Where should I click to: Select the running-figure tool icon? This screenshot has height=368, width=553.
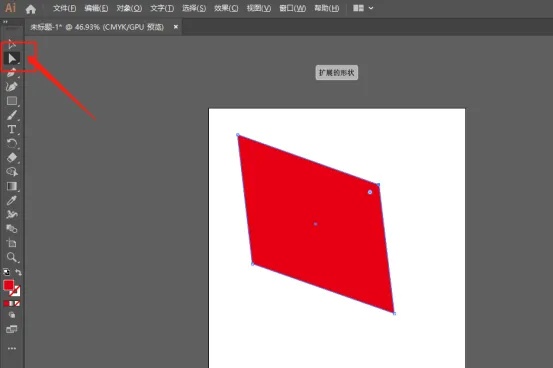pyautogui.click(x=12, y=214)
